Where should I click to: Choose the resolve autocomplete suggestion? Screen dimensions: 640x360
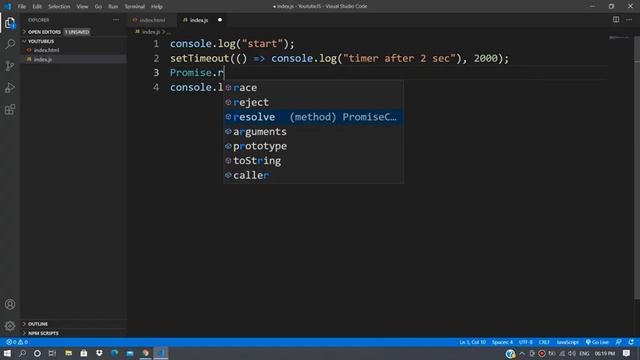pos(313,117)
